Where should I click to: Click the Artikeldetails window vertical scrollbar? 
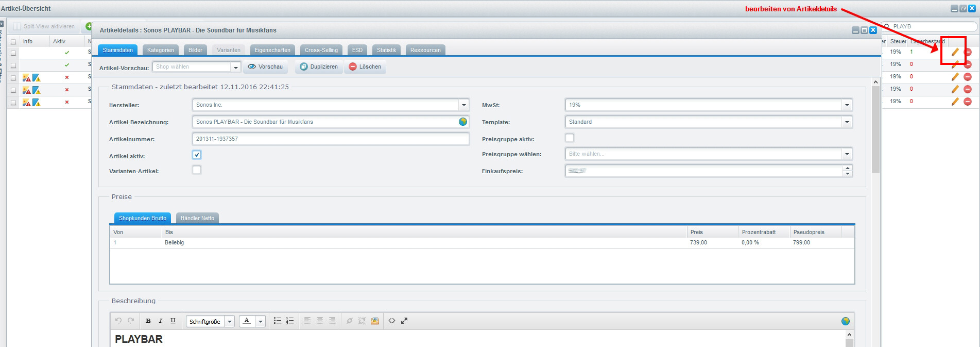click(x=875, y=129)
